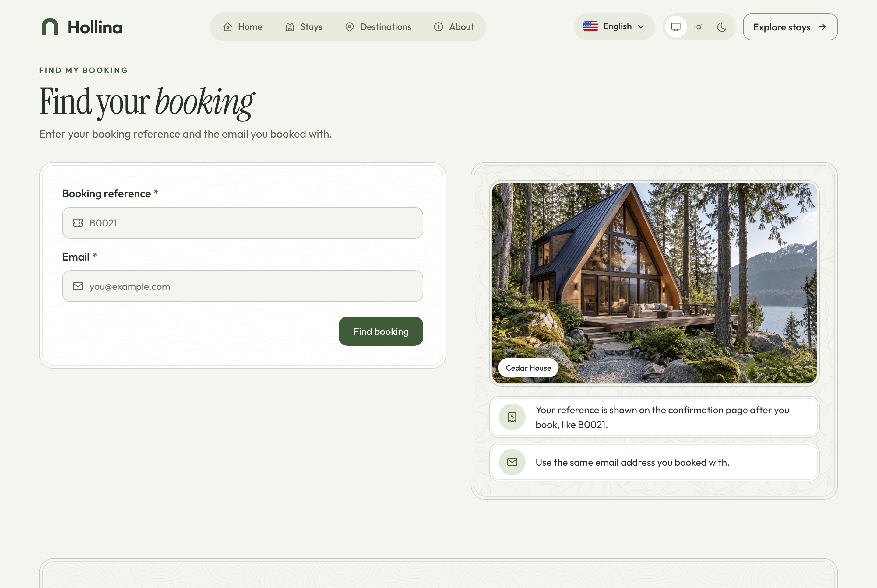This screenshot has width=877, height=588.
Task: Click the receipt icon beside reference tip
Action: pyautogui.click(x=512, y=417)
